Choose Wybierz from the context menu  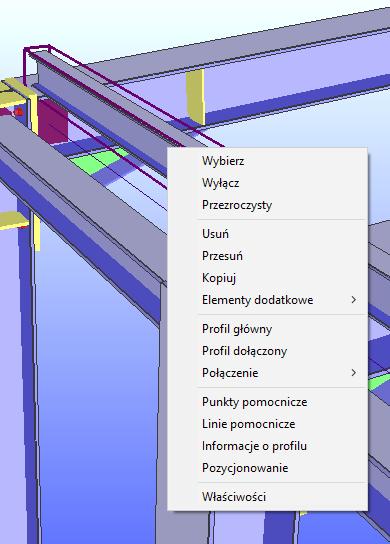coord(267,161)
